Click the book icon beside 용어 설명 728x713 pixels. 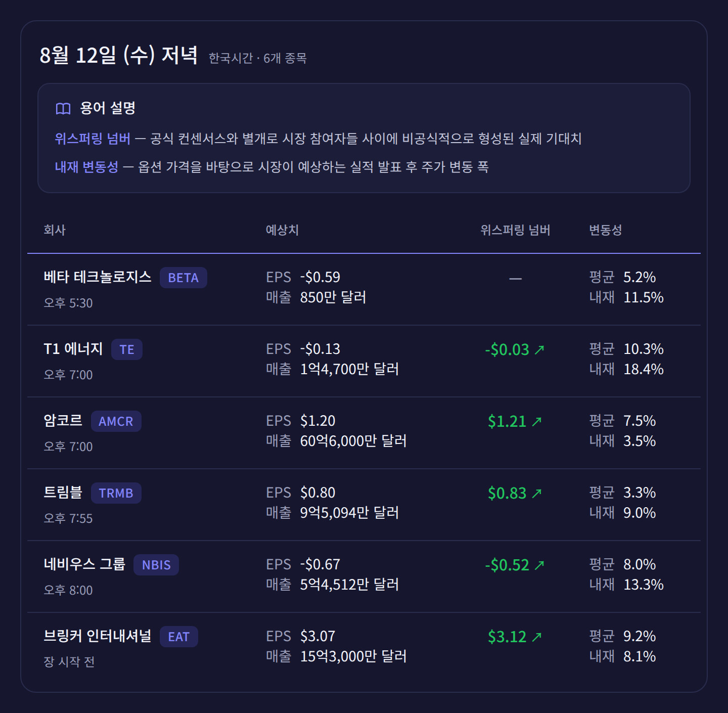(63, 109)
